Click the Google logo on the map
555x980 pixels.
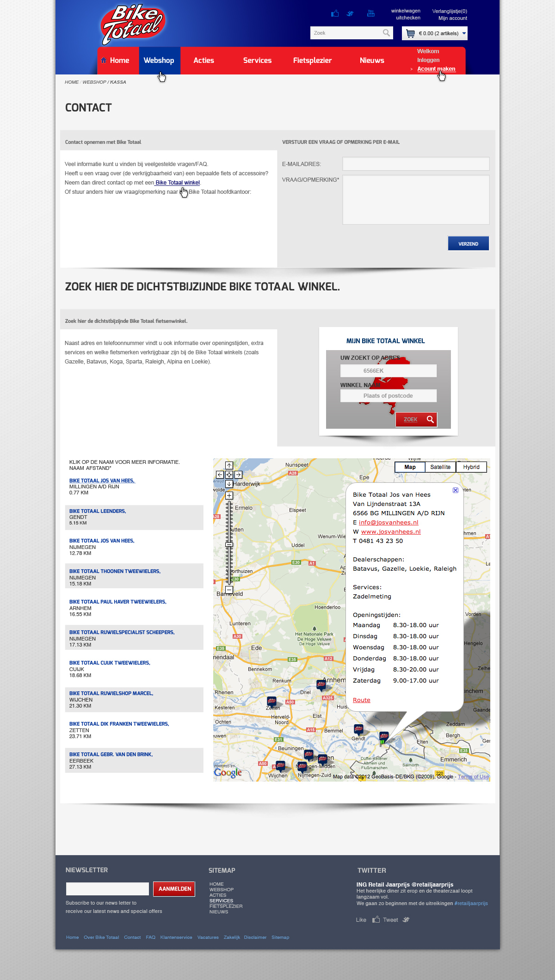[x=228, y=772]
